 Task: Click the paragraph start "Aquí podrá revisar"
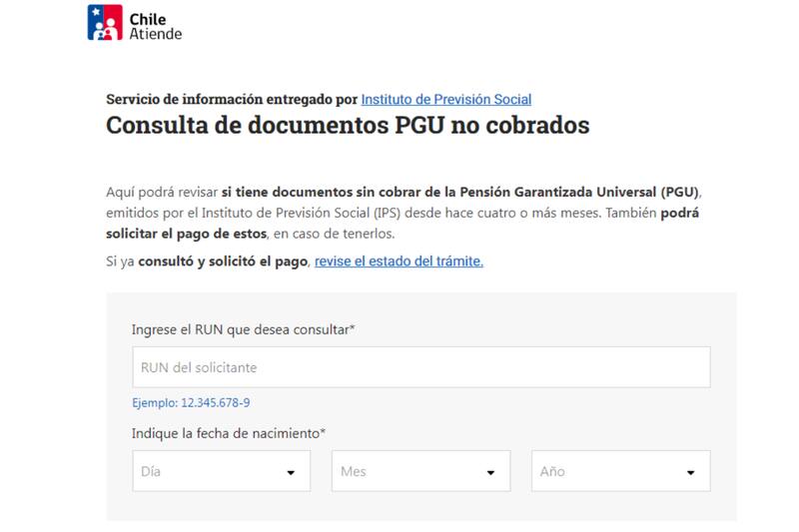(x=161, y=191)
